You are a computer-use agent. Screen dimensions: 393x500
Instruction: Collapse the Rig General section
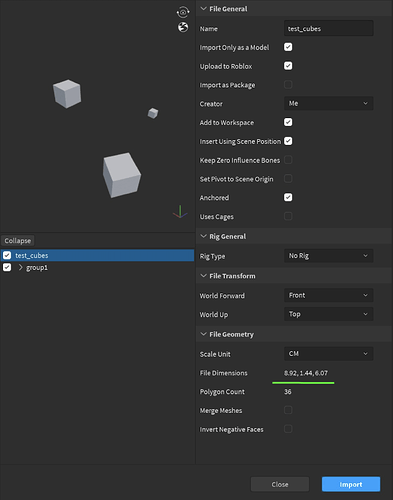coord(203,236)
